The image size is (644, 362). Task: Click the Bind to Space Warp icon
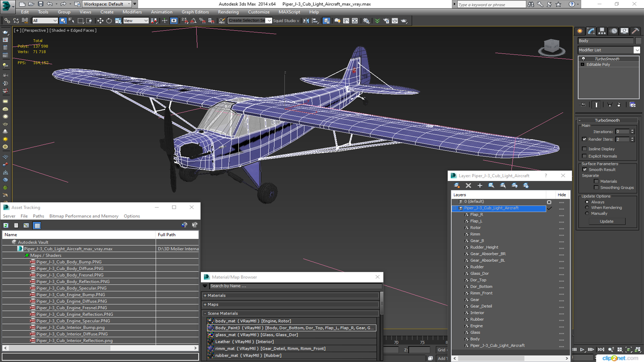25,21
